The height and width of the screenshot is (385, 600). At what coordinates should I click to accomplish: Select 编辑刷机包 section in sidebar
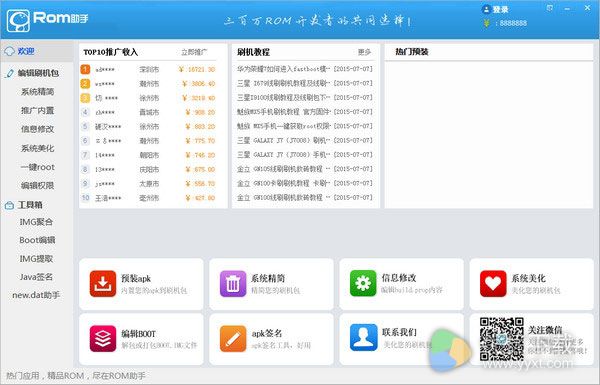point(38,73)
